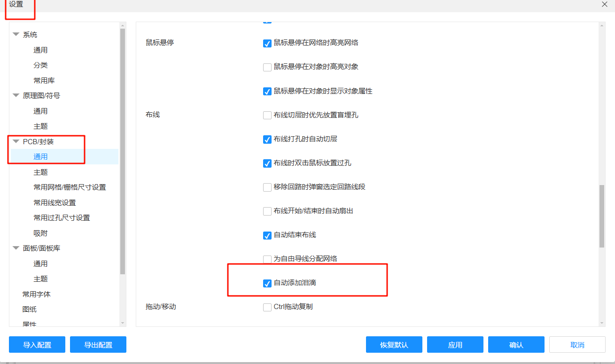The width and height of the screenshot is (615, 364).
Task: Click the 导入配置 button
Action: coord(37,345)
